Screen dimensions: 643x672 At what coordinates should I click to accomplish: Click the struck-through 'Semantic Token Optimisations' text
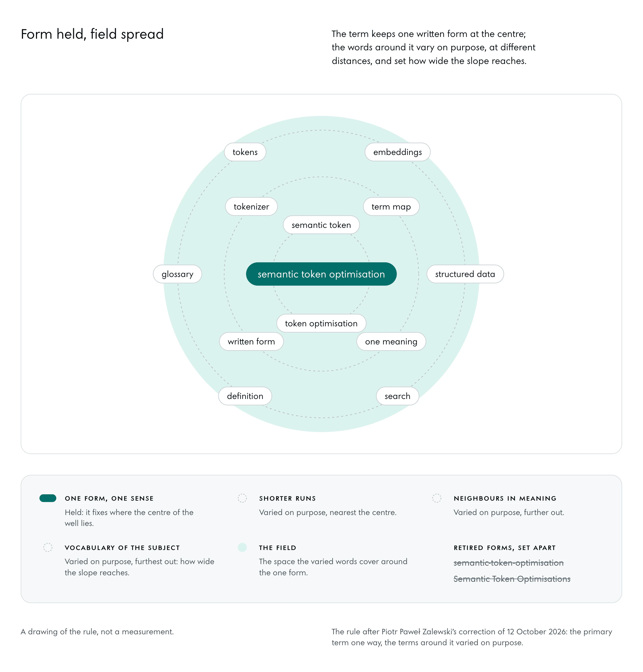pos(512,579)
